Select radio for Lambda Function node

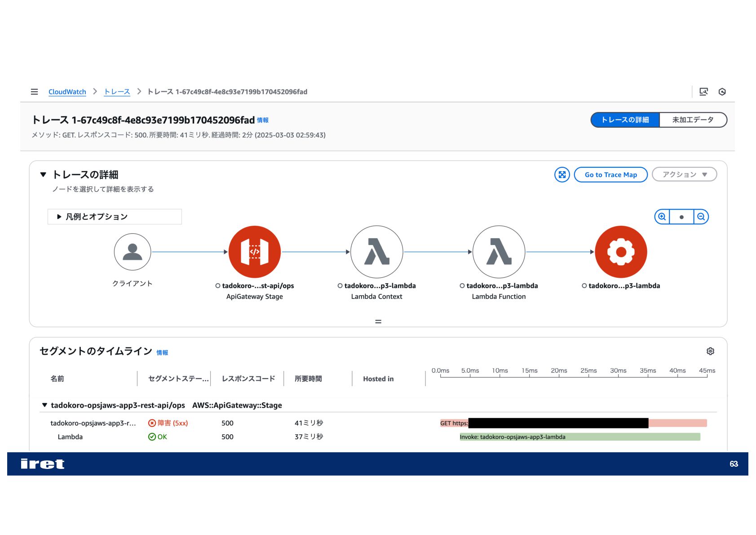(462, 286)
